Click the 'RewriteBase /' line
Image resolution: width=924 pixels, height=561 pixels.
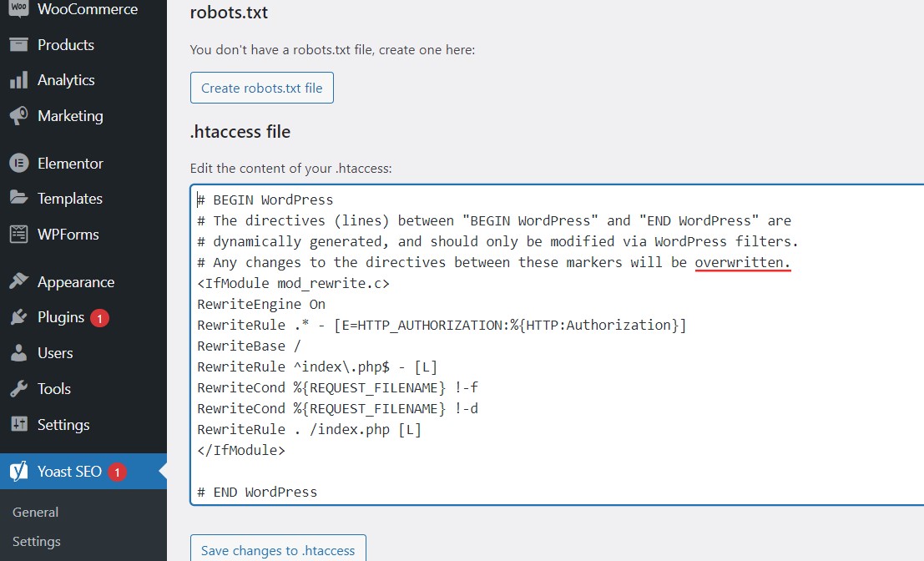[x=250, y=346]
